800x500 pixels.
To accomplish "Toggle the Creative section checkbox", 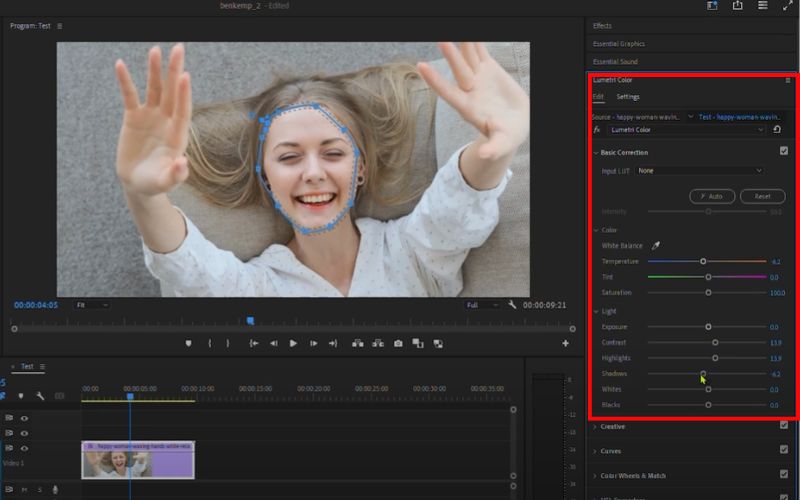I will pyautogui.click(x=783, y=427).
